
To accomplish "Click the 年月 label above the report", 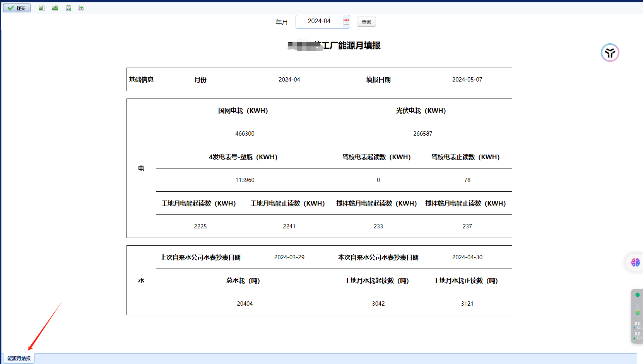I will coord(282,22).
